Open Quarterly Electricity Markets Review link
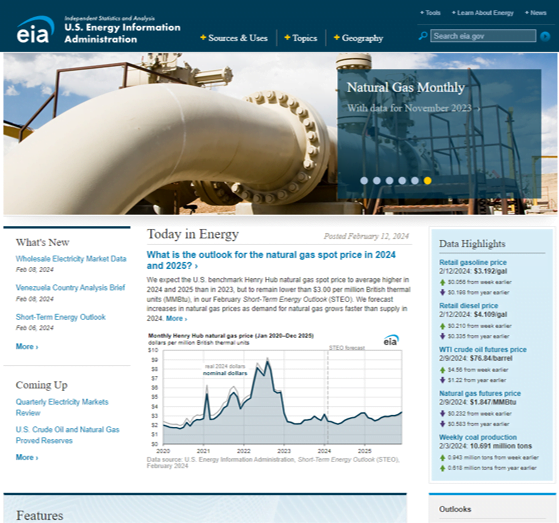 point(62,407)
